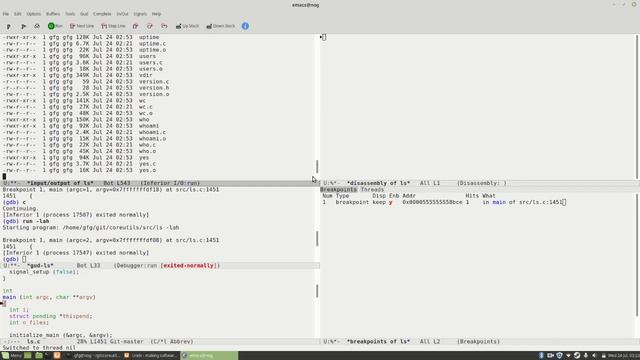This screenshot has width=640, height=360.
Task: Open the File menu
Action: (x=6, y=14)
